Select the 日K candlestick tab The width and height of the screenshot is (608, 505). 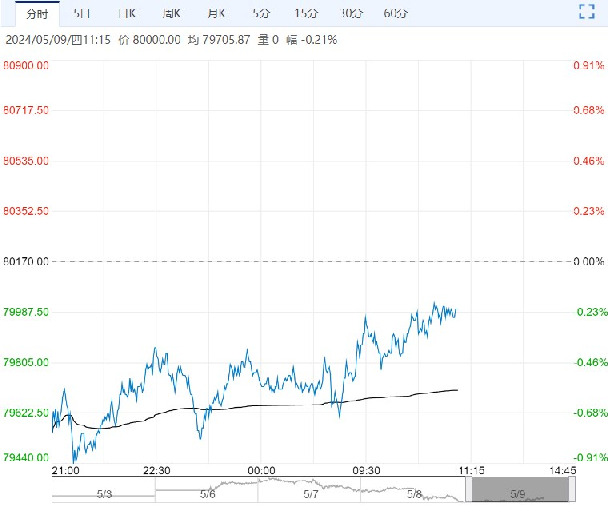(x=128, y=13)
